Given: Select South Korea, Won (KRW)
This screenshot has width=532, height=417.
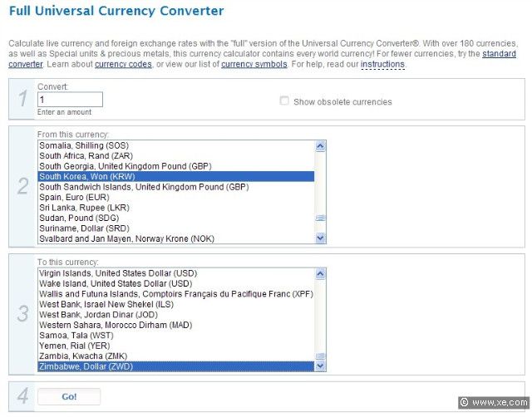Looking at the screenshot, I should point(175,177).
